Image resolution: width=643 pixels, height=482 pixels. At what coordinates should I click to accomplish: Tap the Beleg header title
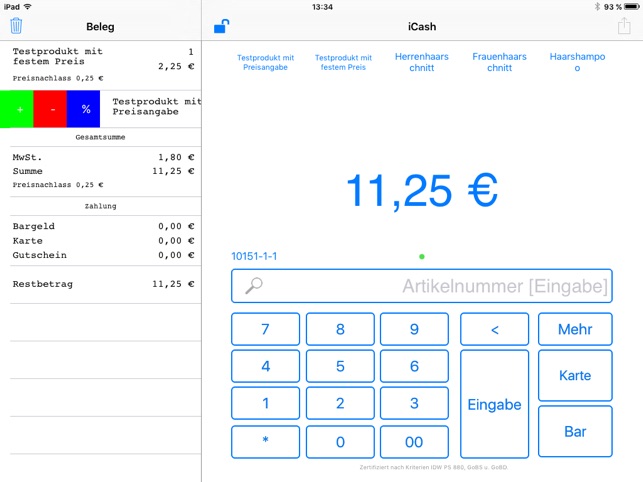click(100, 27)
